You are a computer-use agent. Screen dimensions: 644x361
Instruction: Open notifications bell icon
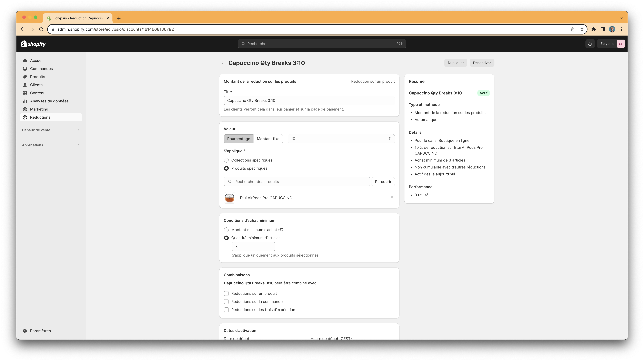click(x=590, y=44)
